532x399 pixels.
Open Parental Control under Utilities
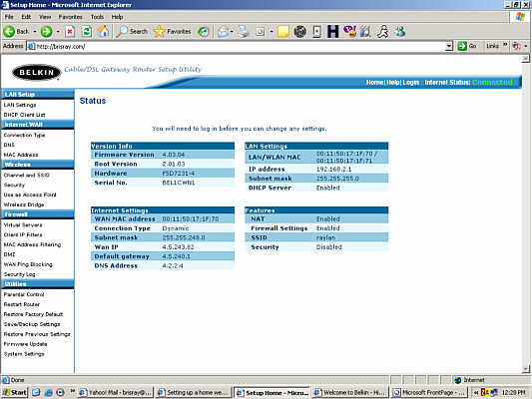pos(24,294)
